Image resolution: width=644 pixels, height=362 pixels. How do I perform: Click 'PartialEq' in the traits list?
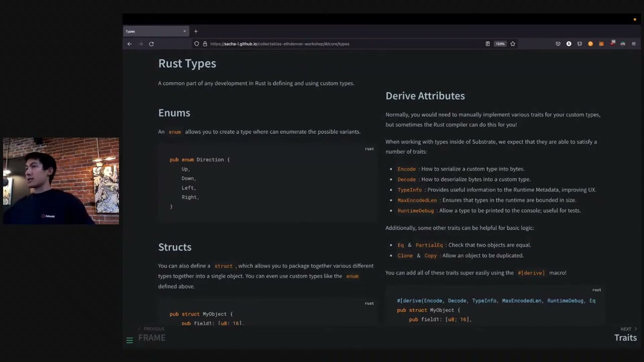coord(429,245)
